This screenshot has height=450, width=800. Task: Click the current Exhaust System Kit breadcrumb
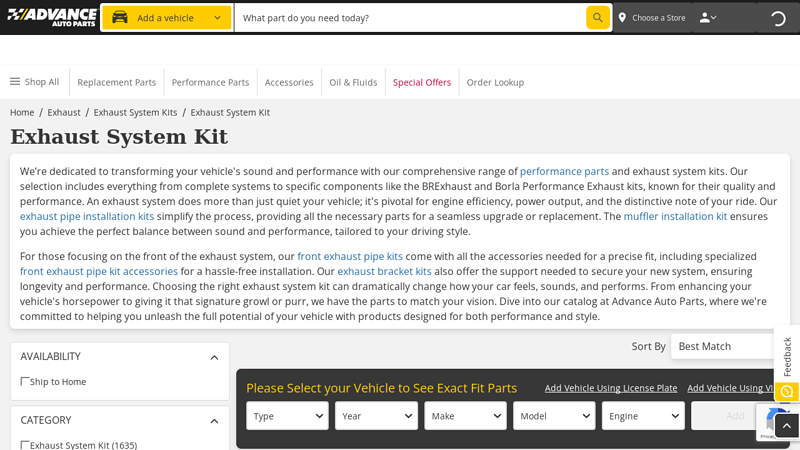click(230, 112)
